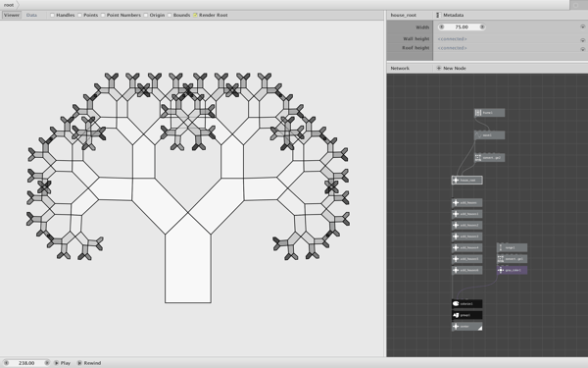This screenshot has height=368, width=588.
Task: Open the Width parameter dropdown arrow
Action: tap(583, 26)
